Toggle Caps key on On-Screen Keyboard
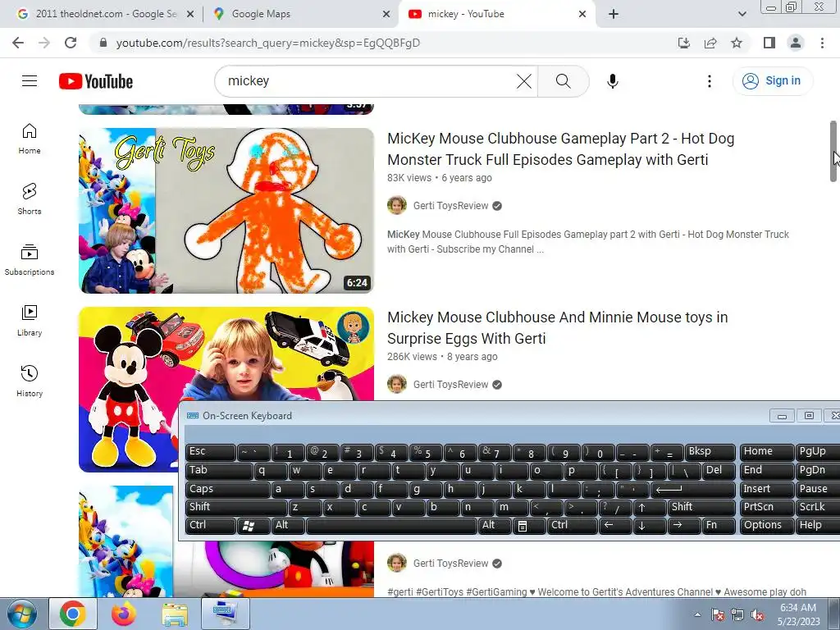 pos(228,489)
